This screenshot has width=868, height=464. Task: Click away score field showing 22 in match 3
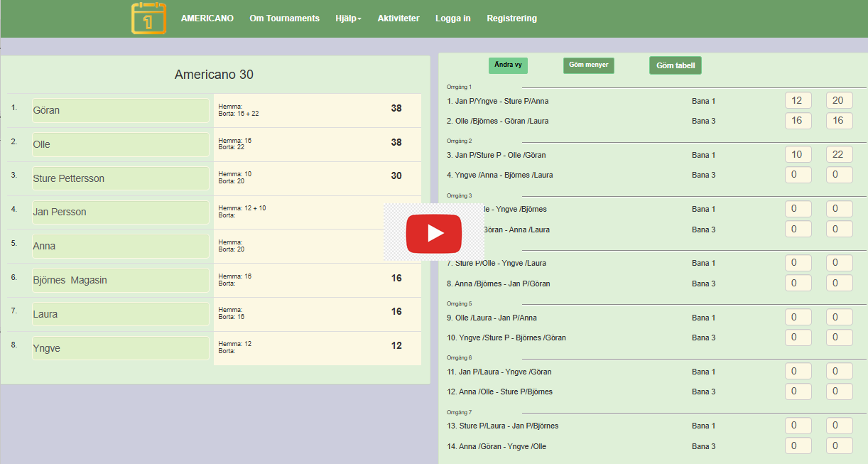[839, 155]
